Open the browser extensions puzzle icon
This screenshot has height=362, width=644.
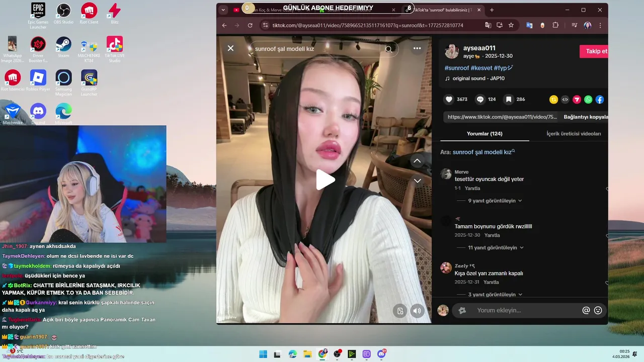(555, 25)
